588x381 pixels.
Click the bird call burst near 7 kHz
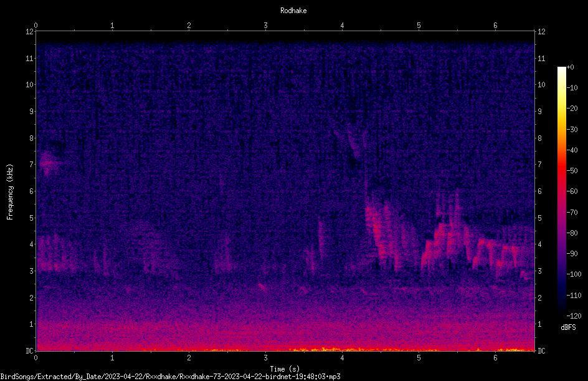pos(47,163)
